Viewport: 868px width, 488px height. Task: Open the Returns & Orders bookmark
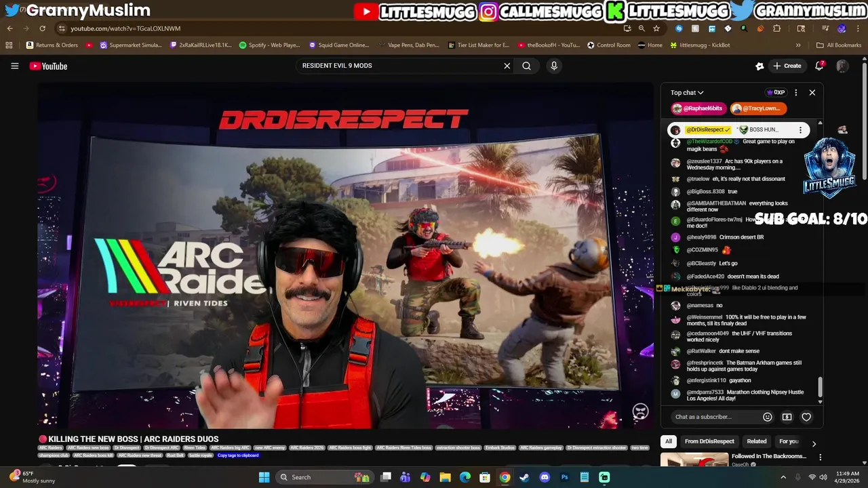click(x=52, y=45)
